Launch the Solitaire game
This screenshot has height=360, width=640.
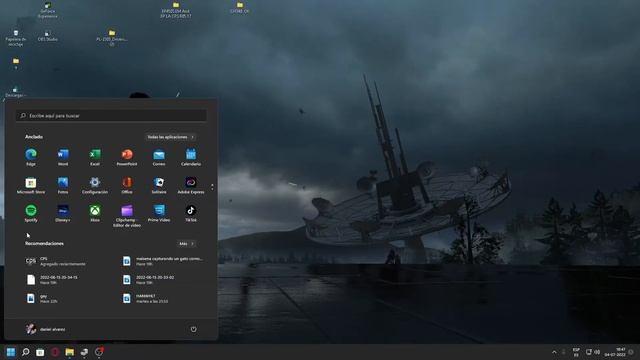pyautogui.click(x=159, y=185)
